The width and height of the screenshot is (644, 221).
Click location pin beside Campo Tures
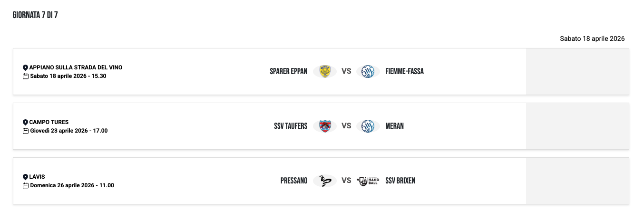26,123
